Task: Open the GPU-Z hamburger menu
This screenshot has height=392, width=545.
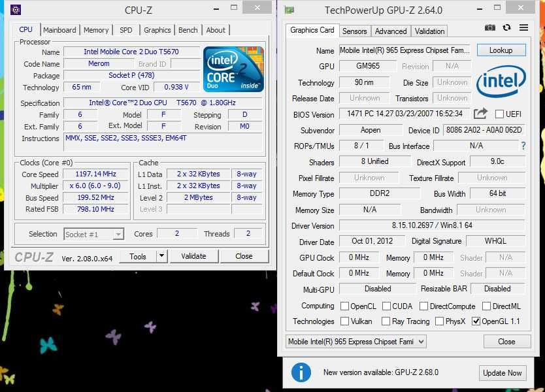Action: click(x=523, y=27)
